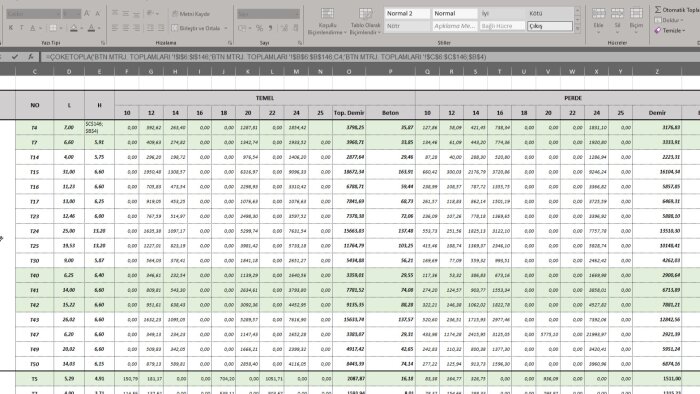The image size is (700, 394).
Task: Open the font name combo box
Action: [x=33, y=14]
